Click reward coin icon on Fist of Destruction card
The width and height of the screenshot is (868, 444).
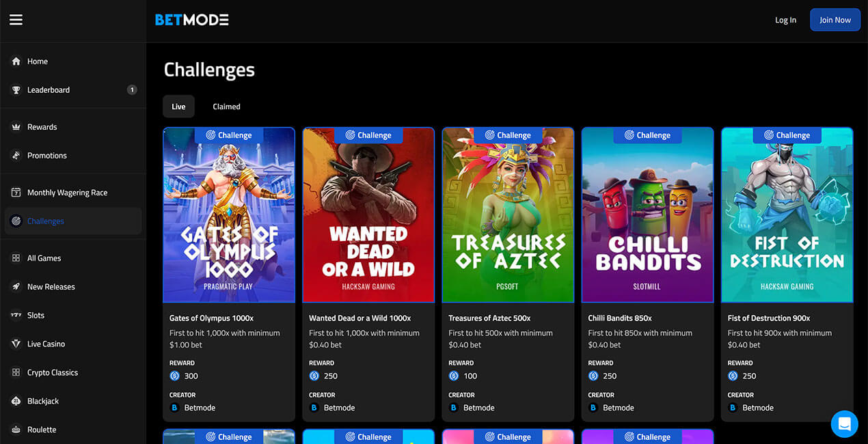point(733,376)
